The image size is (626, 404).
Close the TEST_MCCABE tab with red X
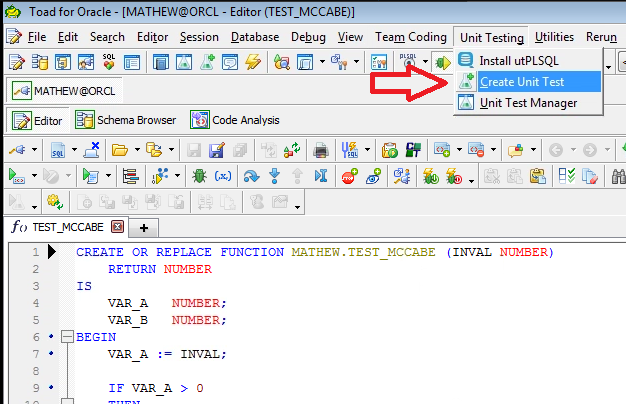[117, 227]
